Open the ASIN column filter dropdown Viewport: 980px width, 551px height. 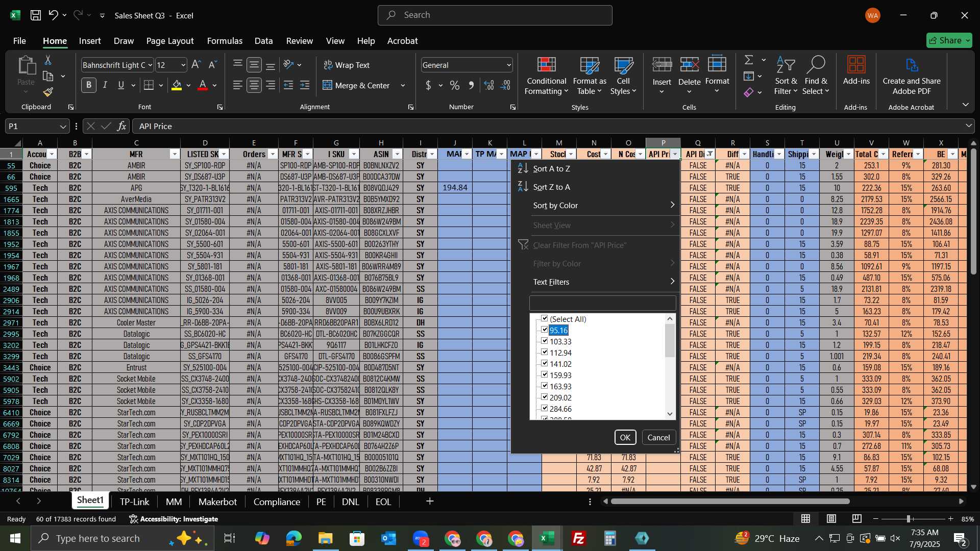(397, 154)
